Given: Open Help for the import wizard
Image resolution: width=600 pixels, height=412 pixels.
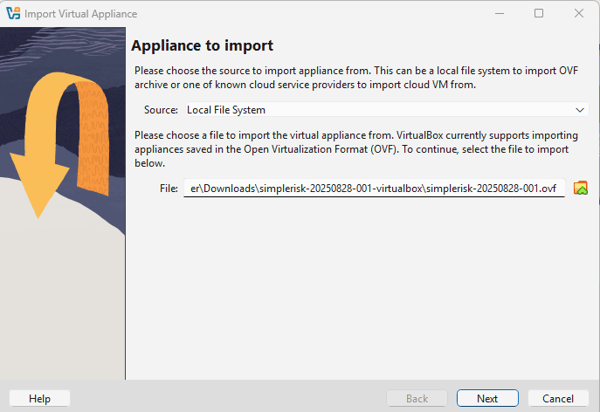Looking at the screenshot, I should tap(40, 398).
